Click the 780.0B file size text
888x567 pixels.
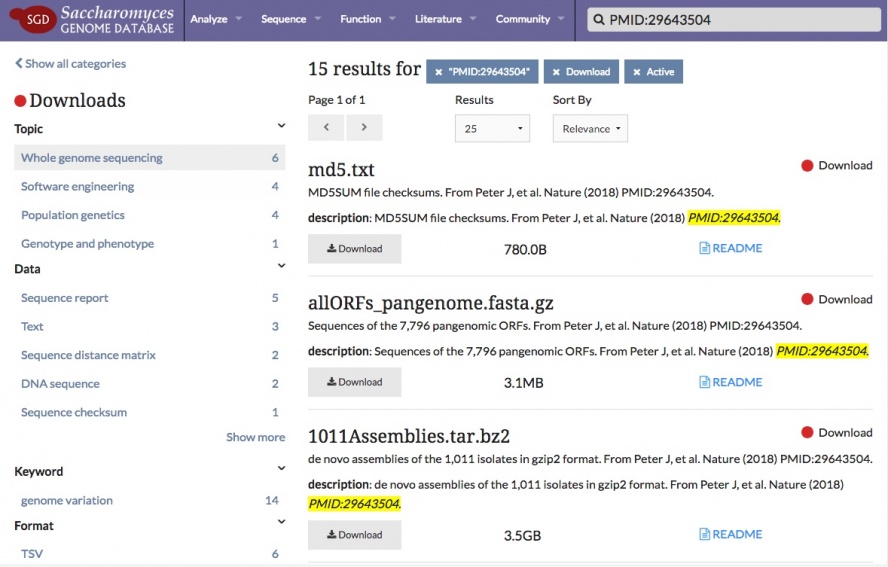(526, 250)
